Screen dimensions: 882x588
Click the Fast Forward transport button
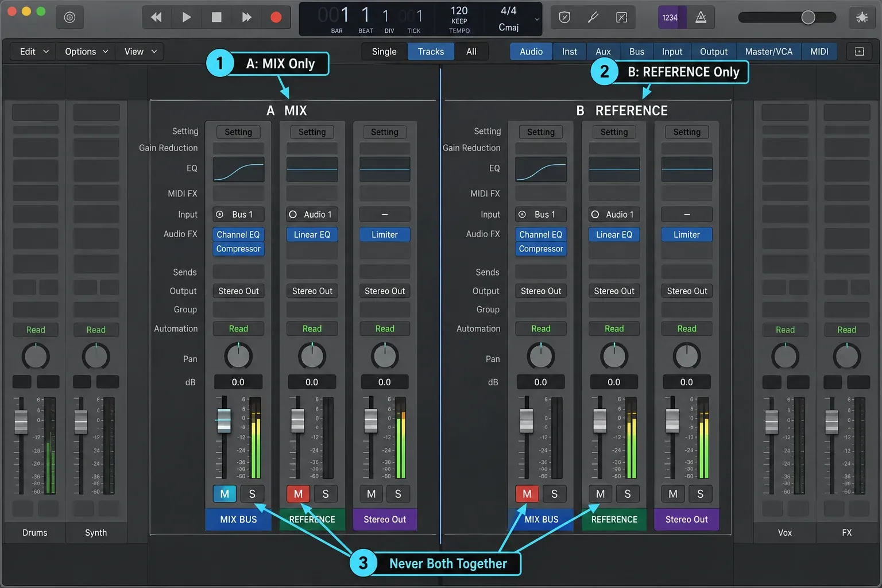pyautogui.click(x=246, y=17)
